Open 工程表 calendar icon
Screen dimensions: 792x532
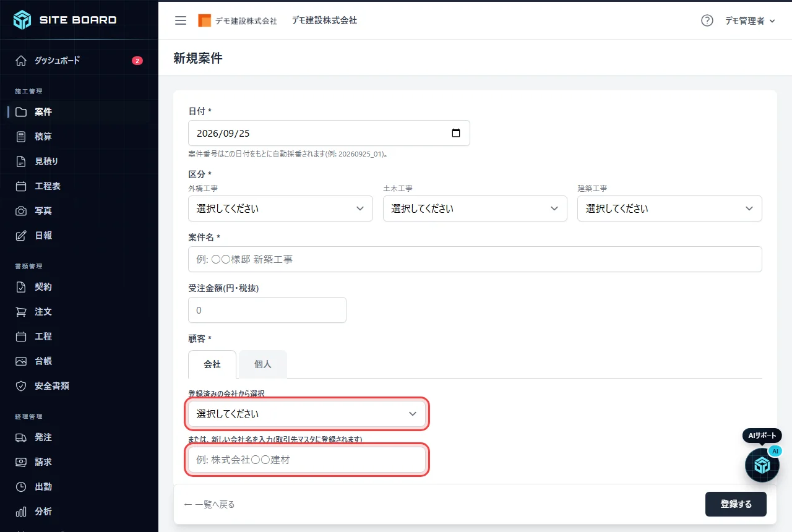pos(21,186)
